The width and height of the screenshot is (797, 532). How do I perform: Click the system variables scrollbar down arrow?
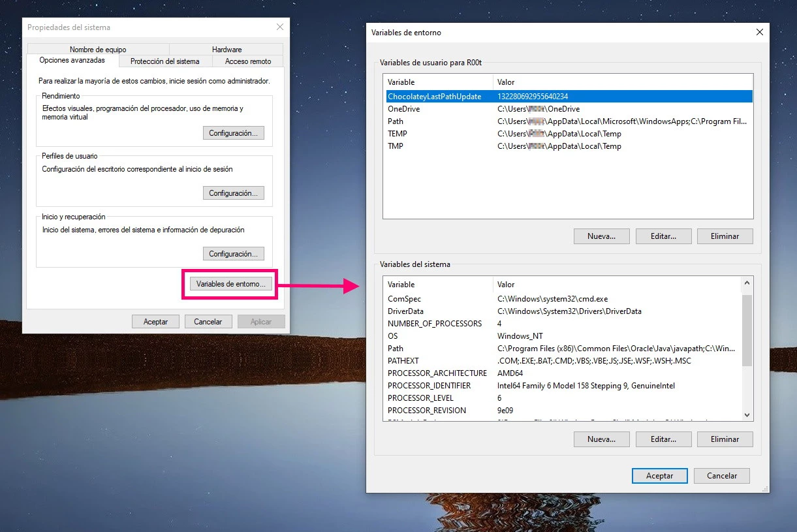tap(746, 415)
